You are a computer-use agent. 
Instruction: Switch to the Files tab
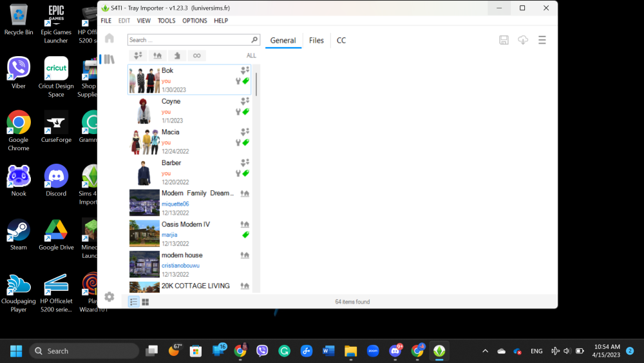(316, 40)
